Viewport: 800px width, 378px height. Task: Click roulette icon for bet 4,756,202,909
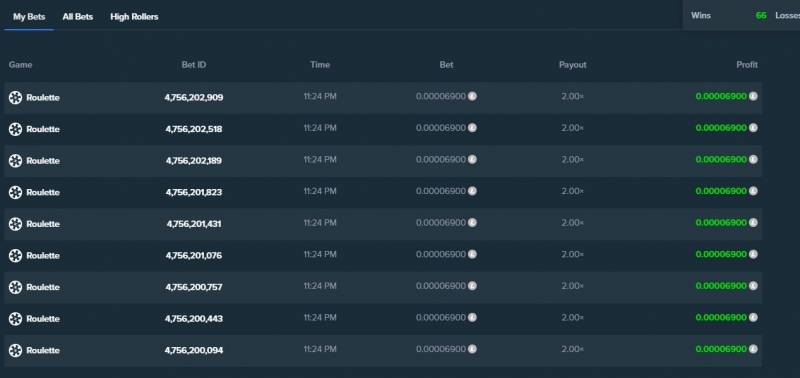[x=15, y=97]
